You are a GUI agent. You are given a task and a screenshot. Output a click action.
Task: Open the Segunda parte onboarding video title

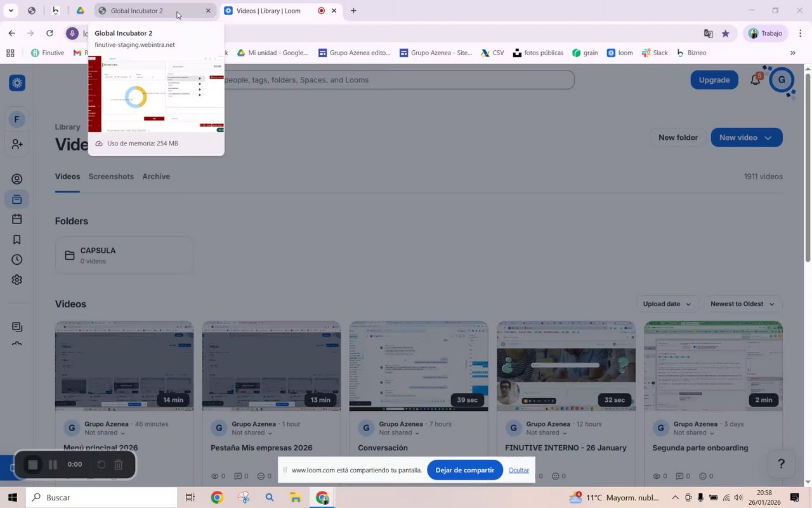click(x=700, y=448)
